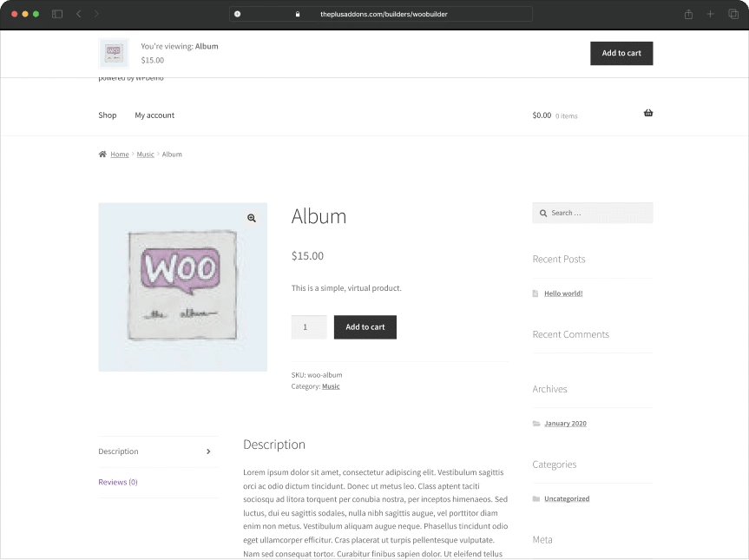Viewport: 749px width, 560px height.
Task: Click the shopping basket icon in the header
Action: 647,112
